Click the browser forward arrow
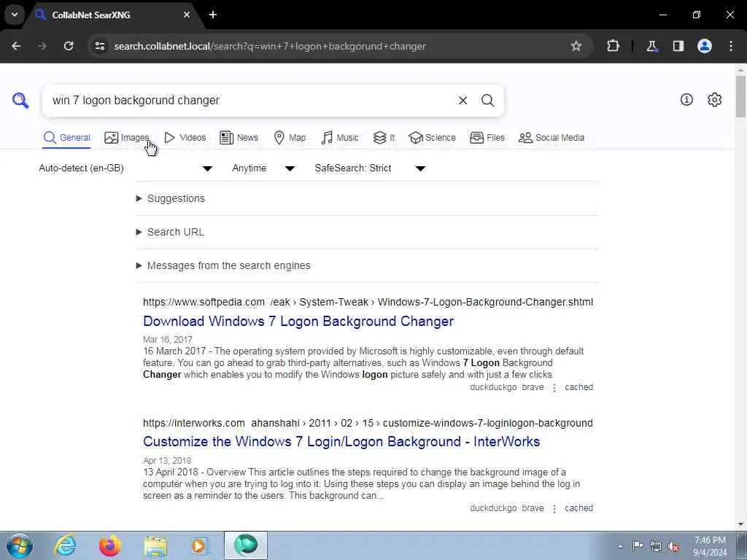Image resolution: width=747 pixels, height=560 pixels. tap(42, 46)
